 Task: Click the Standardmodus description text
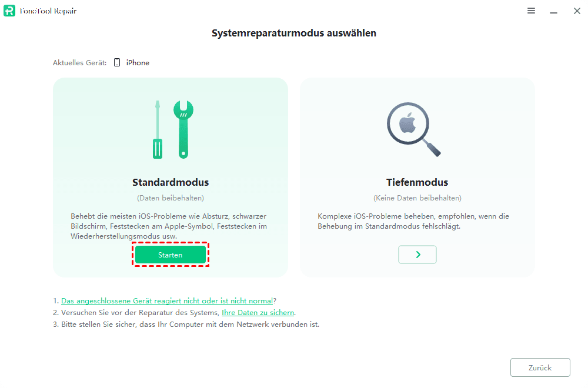169,226
